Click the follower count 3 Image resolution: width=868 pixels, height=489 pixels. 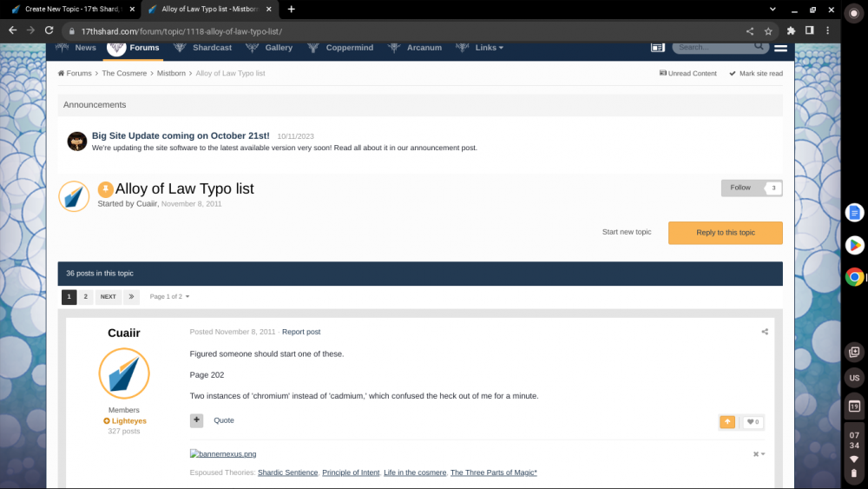(773, 188)
